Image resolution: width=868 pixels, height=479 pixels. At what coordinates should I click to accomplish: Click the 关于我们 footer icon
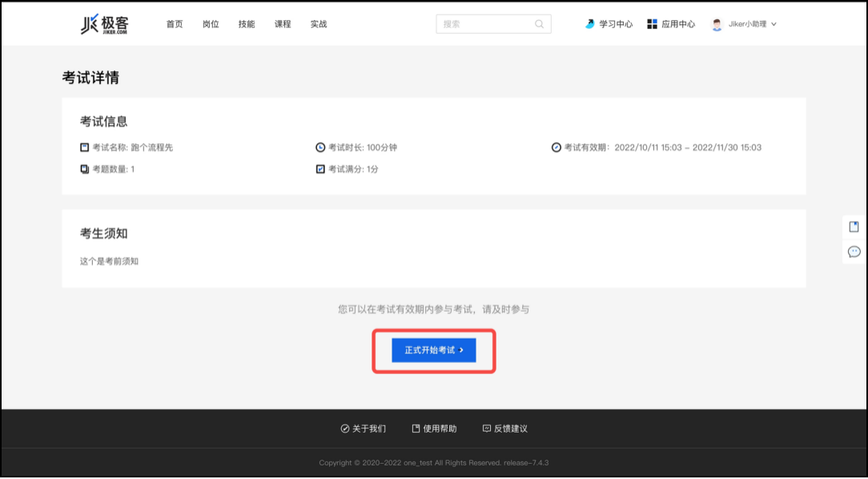pos(345,429)
